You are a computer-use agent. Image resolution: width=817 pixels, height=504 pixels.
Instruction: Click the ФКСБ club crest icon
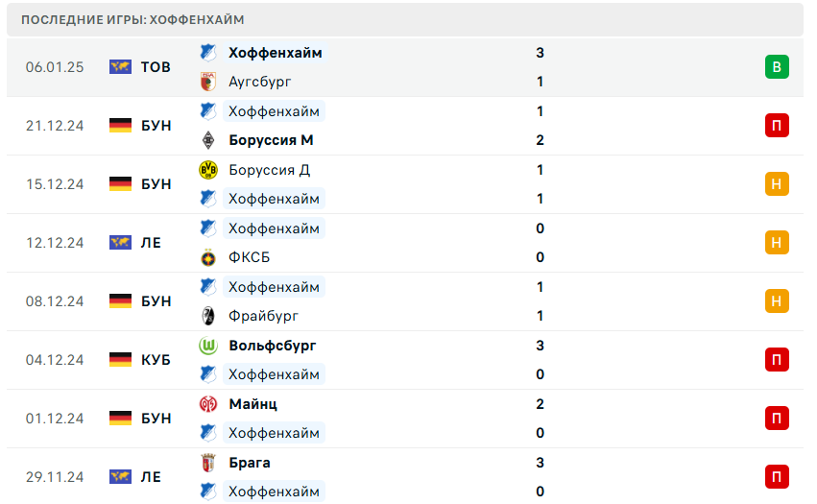tap(207, 257)
